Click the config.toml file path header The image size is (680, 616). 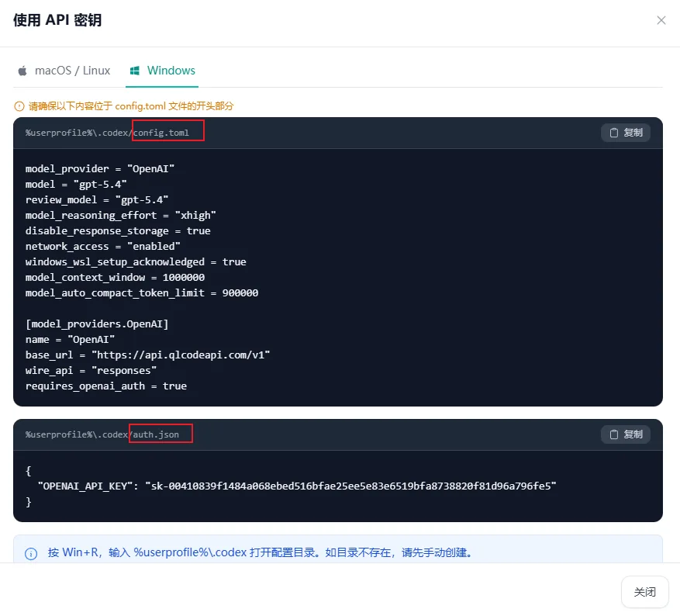coord(107,133)
